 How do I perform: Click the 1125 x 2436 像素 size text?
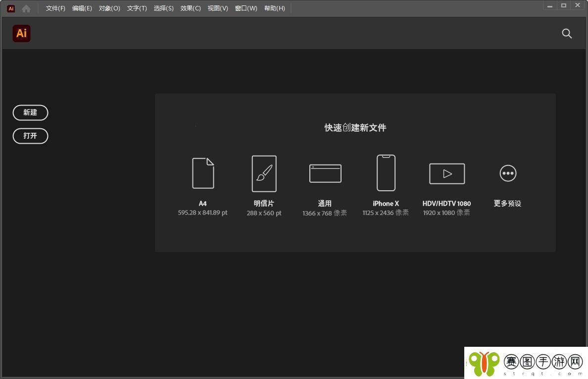(x=386, y=213)
